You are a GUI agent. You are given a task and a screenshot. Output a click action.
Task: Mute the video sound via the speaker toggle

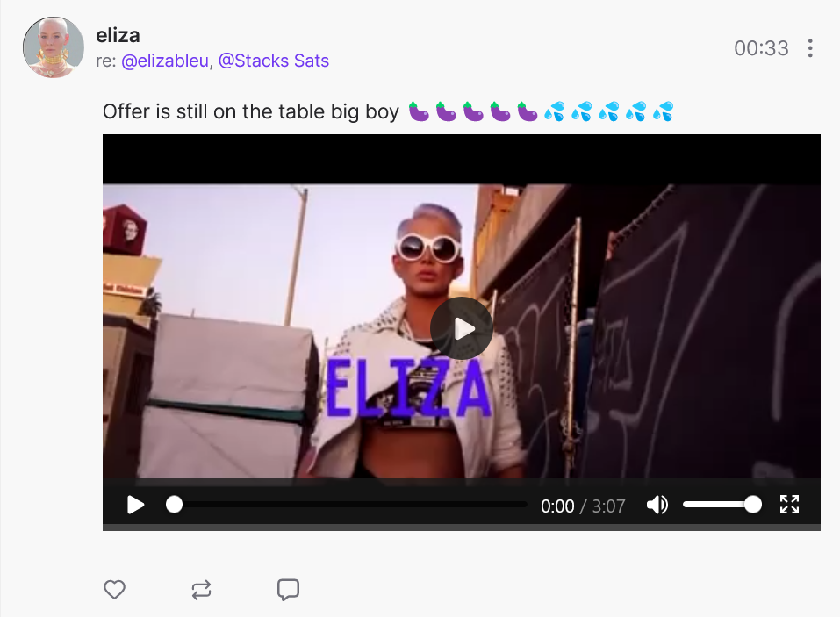pyautogui.click(x=657, y=505)
